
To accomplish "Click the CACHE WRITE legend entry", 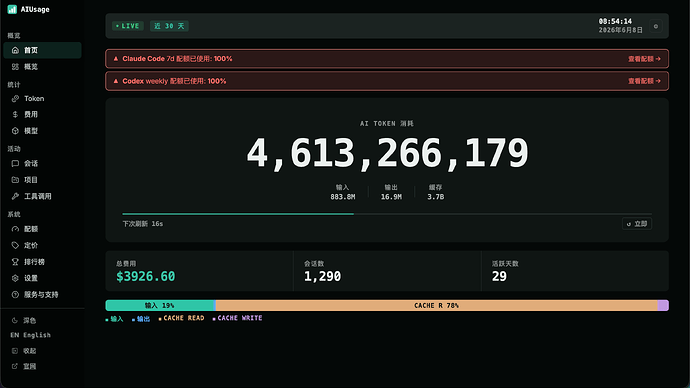I will pyautogui.click(x=237, y=318).
